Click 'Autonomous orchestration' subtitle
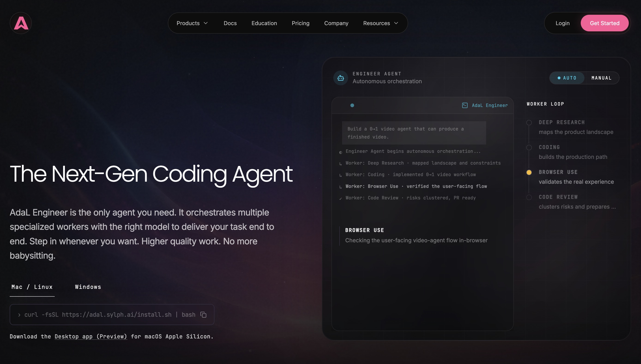This screenshot has width=641, height=364. (387, 81)
